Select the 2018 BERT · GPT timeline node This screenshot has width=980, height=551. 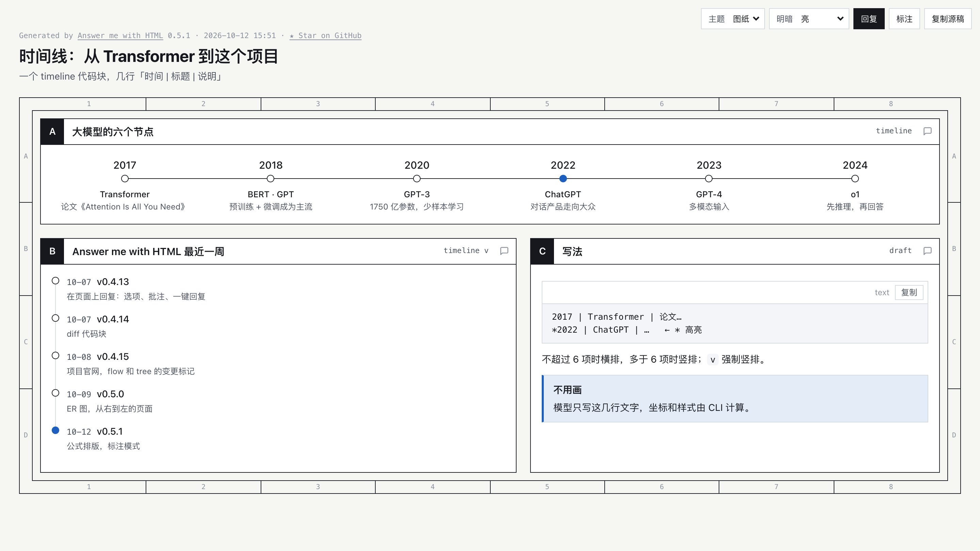pyautogui.click(x=271, y=179)
